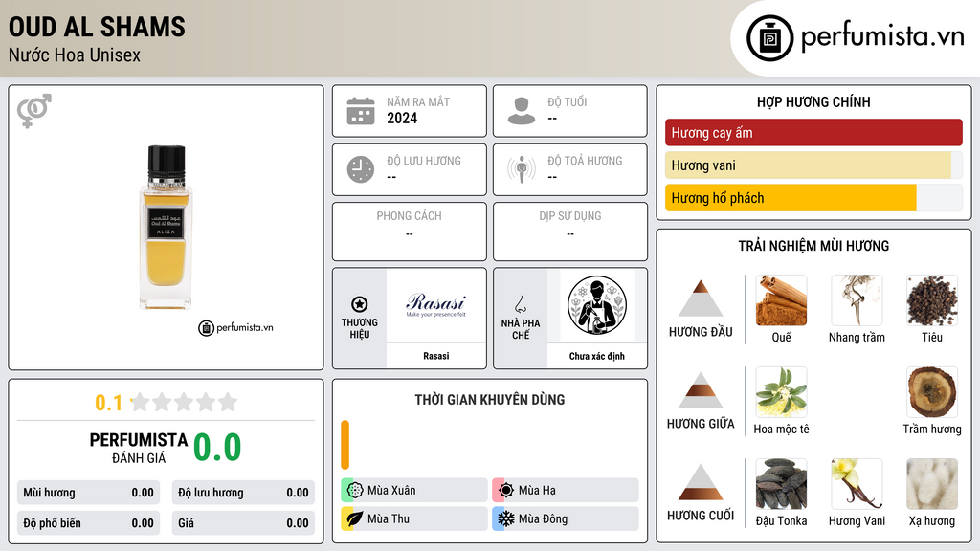Click the perfumer illustration avatar
This screenshot has width=980, height=551.
597,305
